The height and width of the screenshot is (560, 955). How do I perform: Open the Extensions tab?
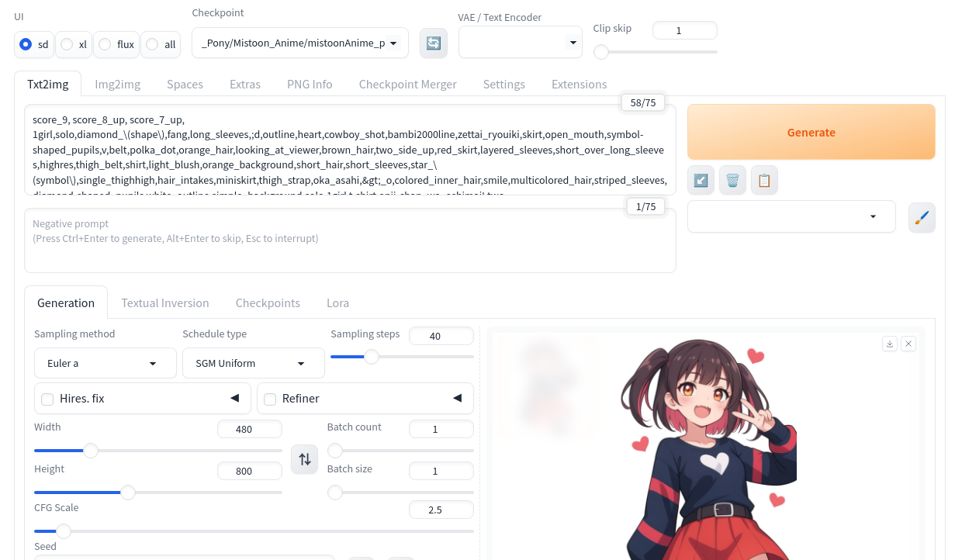click(580, 85)
